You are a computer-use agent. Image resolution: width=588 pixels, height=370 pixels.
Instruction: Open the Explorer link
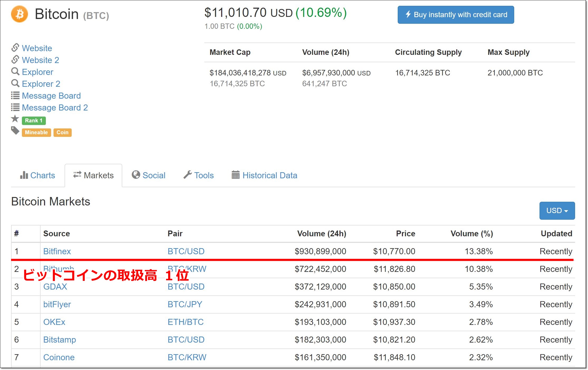tap(37, 72)
